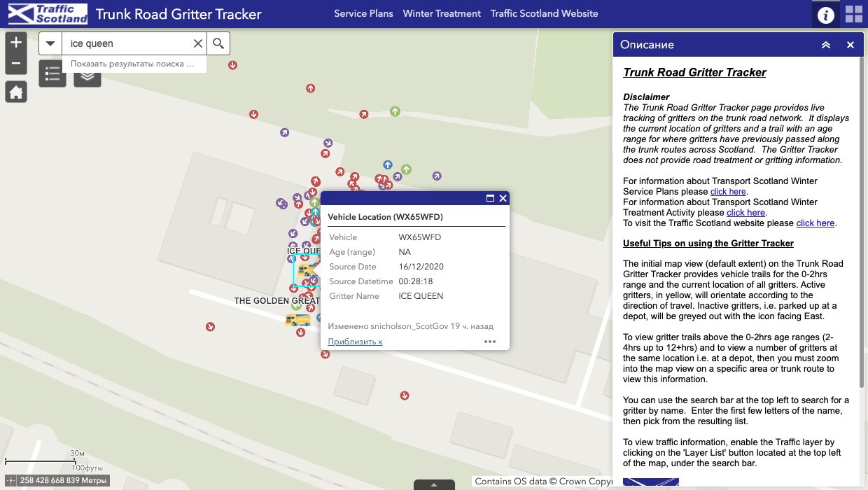Viewport: 868px width, 490px height.
Task: Click 'Useful Tips on using the Gritter Tracker'
Action: [708, 244]
